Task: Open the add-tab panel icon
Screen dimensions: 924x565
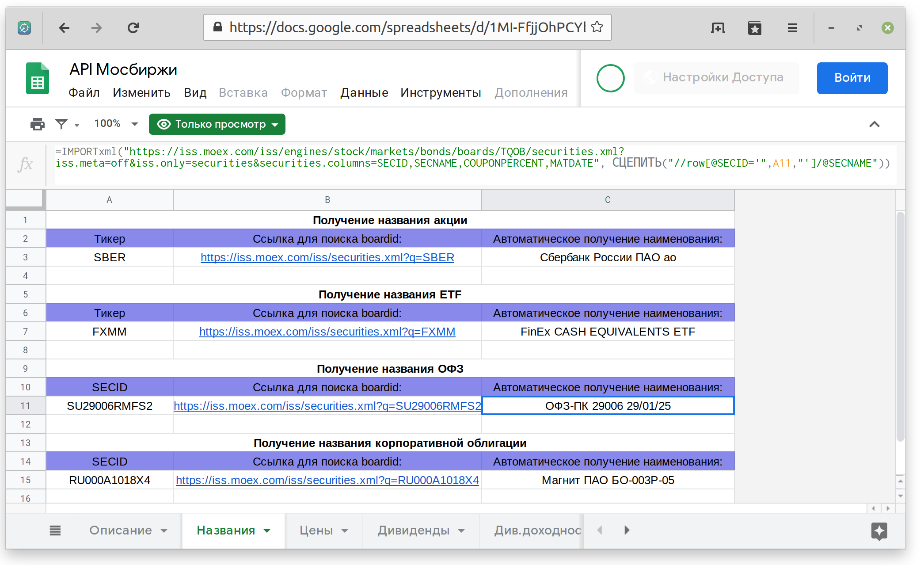Action: 718,28
